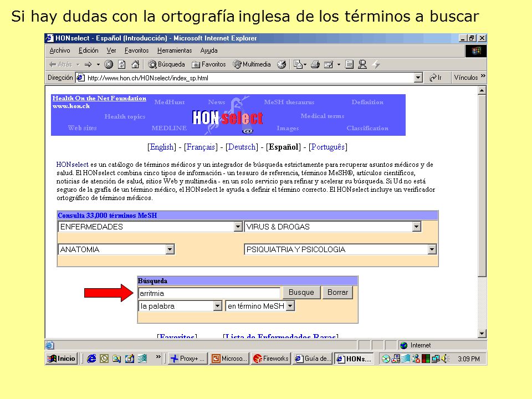Click the volume speaker tray icon
The width and height of the screenshot is (532, 399).
click(446, 359)
